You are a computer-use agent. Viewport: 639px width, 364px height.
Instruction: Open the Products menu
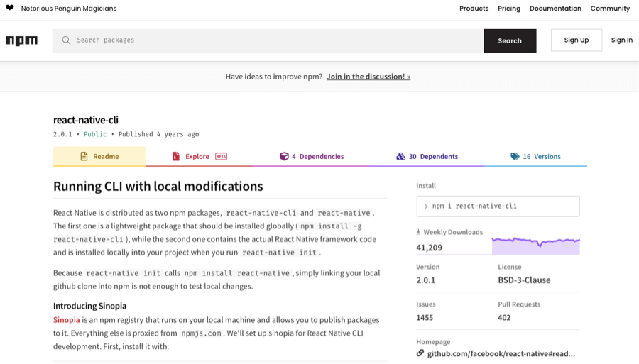[474, 8]
